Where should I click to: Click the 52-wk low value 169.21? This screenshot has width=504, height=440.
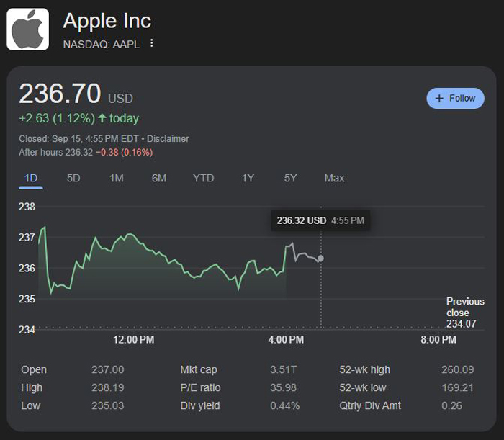click(x=458, y=387)
